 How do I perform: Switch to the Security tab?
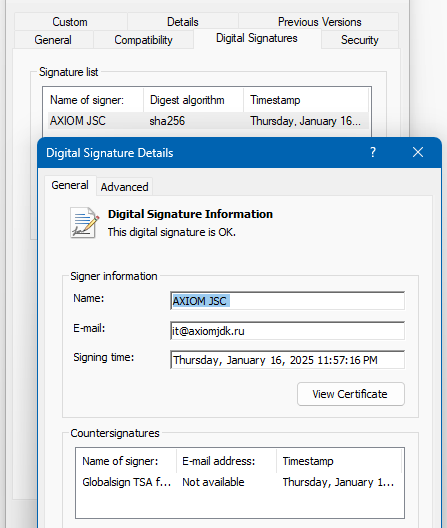point(360,40)
